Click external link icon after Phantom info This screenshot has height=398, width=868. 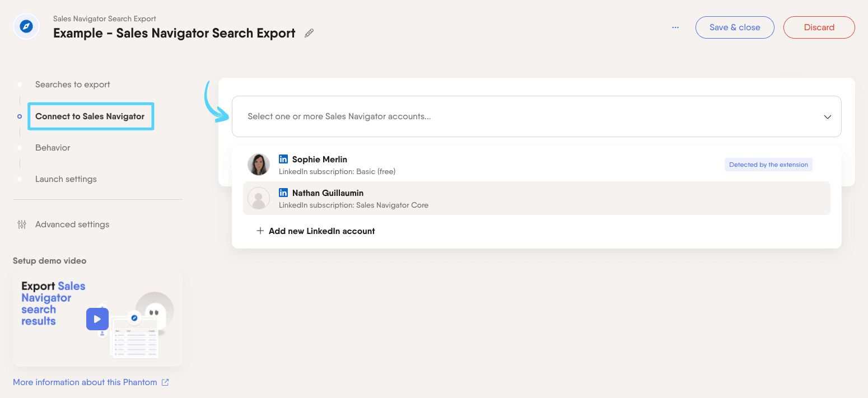(165, 382)
